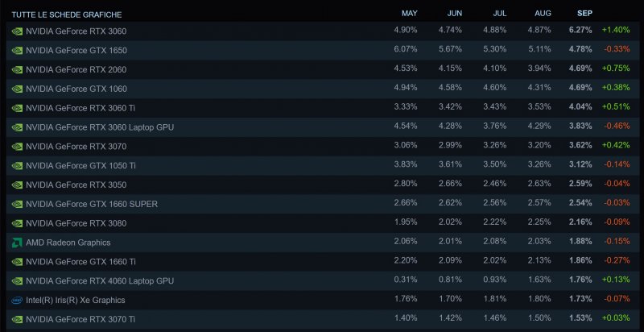Click the NVIDIA icon next to GTX 1060
Image resolution: width=644 pixels, height=332 pixels.
pos(17,89)
